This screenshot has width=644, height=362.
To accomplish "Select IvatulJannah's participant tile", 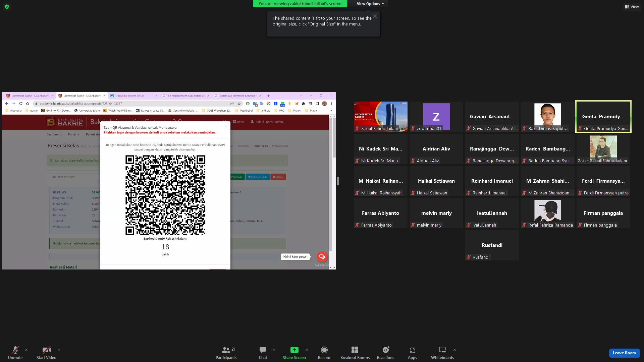I will 492,213.
